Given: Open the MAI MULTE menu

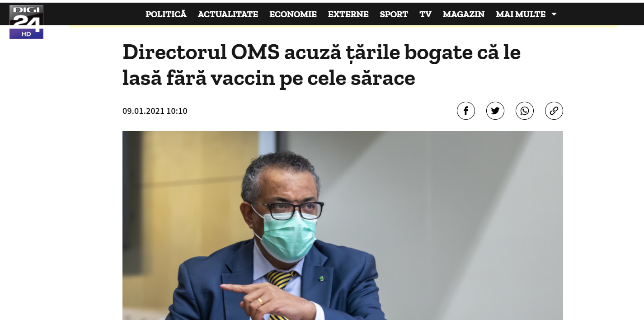Looking at the screenshot, I should coord(521,14).
